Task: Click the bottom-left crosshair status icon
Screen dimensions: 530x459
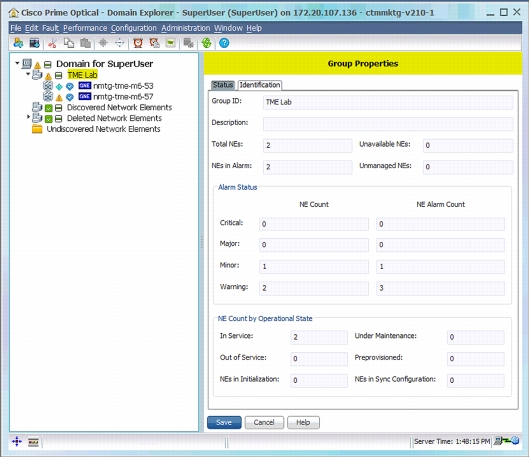Action: 17,441
